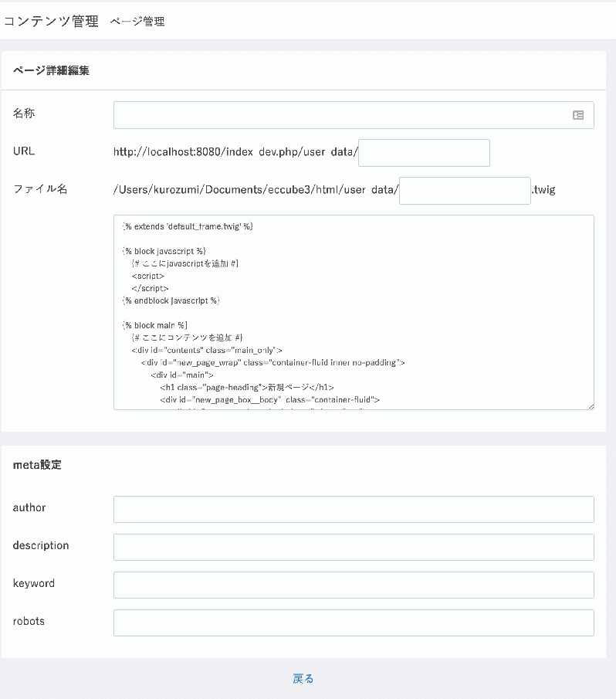Click the <div id="new_page_wrap"> code line
The width and height of the screenshot is (616, 699).
(x=273, y=362)
